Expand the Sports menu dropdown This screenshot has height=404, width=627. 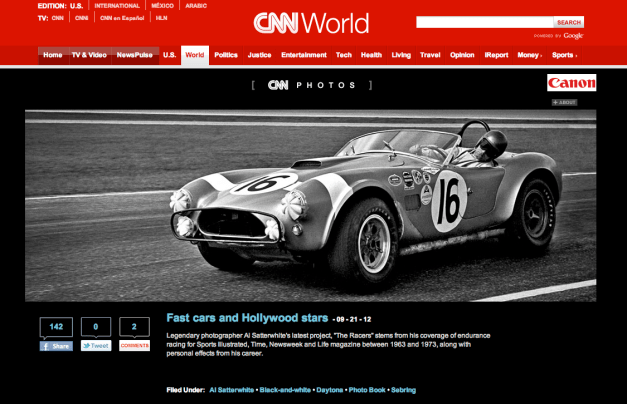(565, 55)
